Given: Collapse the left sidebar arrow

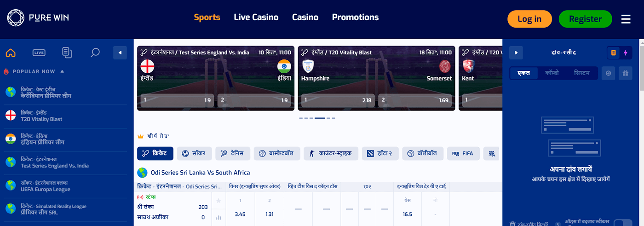Looking at the screenshot, I should (120, 52).
